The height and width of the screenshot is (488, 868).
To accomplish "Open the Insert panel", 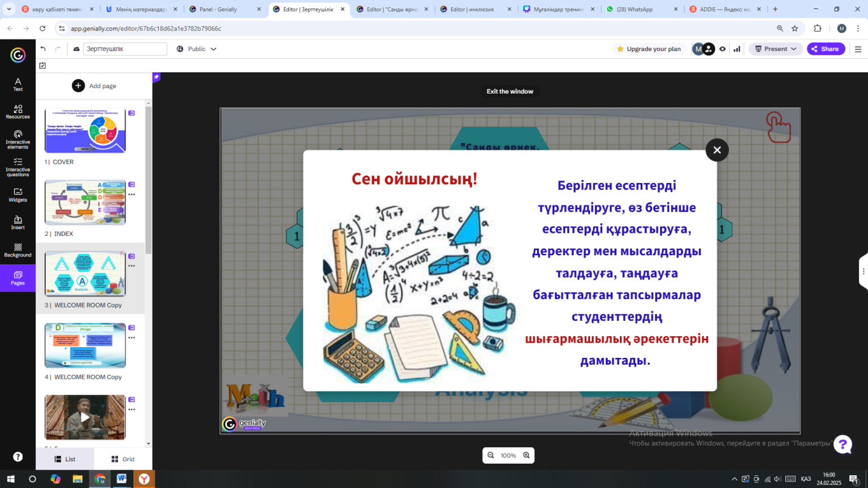I will (x=18, y=222).
